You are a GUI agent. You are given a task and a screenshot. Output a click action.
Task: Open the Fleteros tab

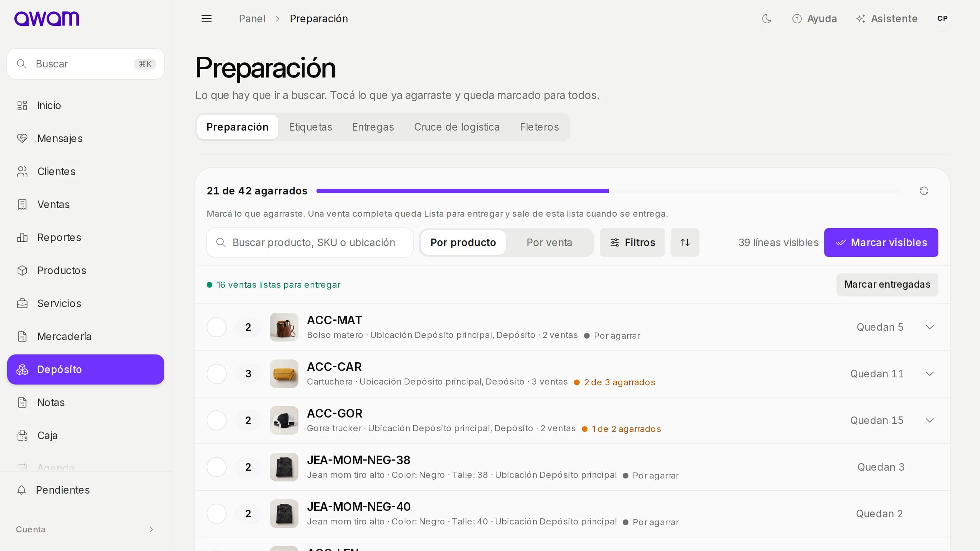pyautogui.click(x=539, y=127)
